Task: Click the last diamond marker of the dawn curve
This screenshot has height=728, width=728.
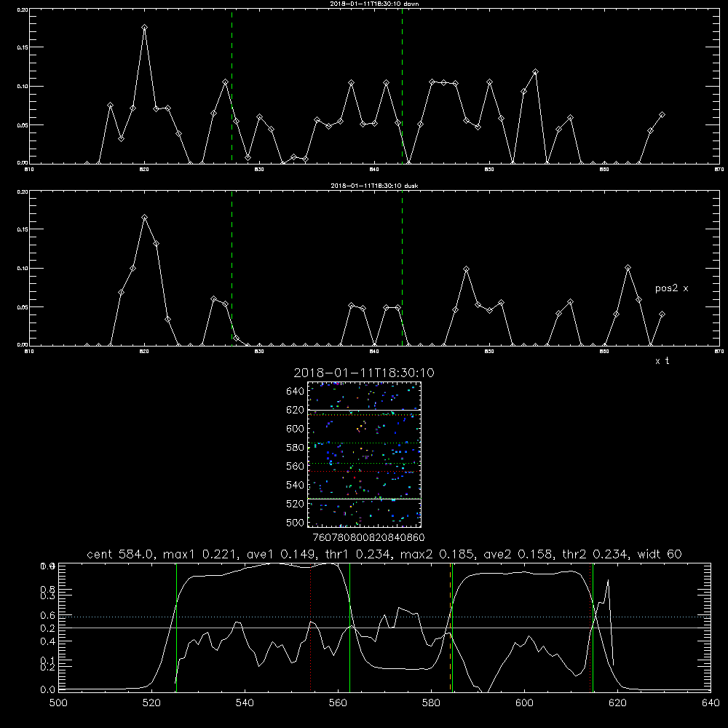Action: click(662, 115)
